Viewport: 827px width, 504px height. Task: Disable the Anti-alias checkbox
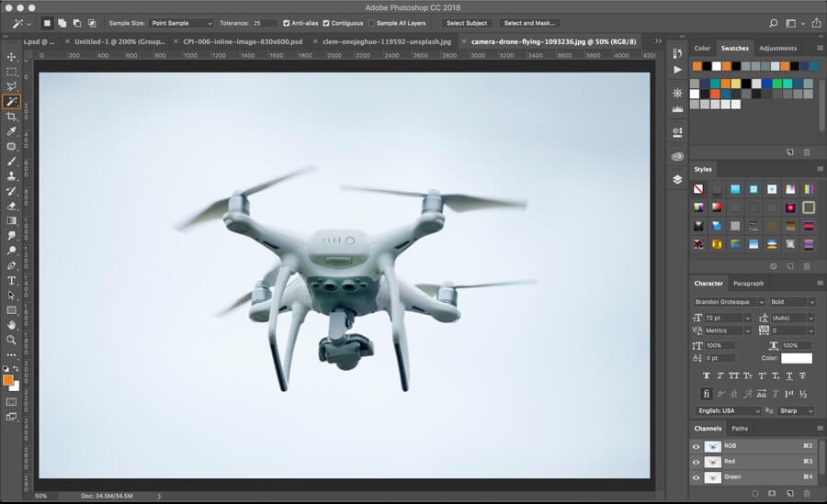(x=287, y=23)
